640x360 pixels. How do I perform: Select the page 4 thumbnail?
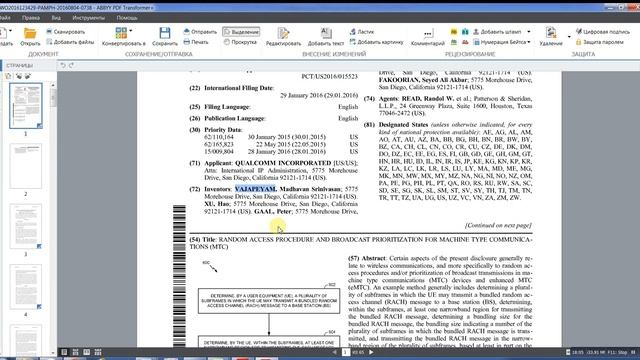(x=26, y=287)
